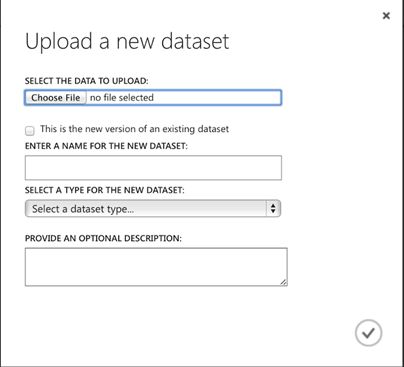
Task: Click the dataset name input field
Action: 153,168
